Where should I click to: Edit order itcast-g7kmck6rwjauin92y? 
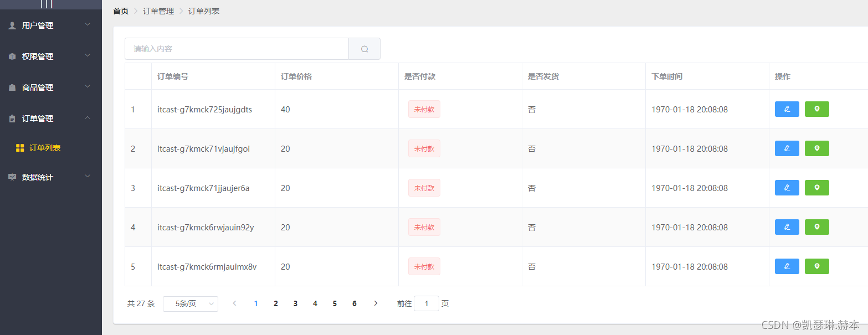click(x=787, y=227)
